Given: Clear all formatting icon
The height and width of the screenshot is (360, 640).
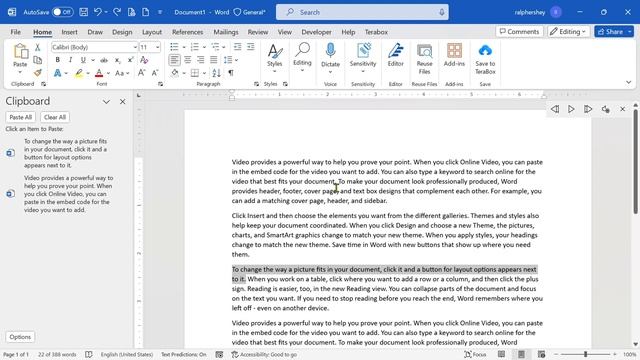Looking at the screenshot, I should point(144,60).
